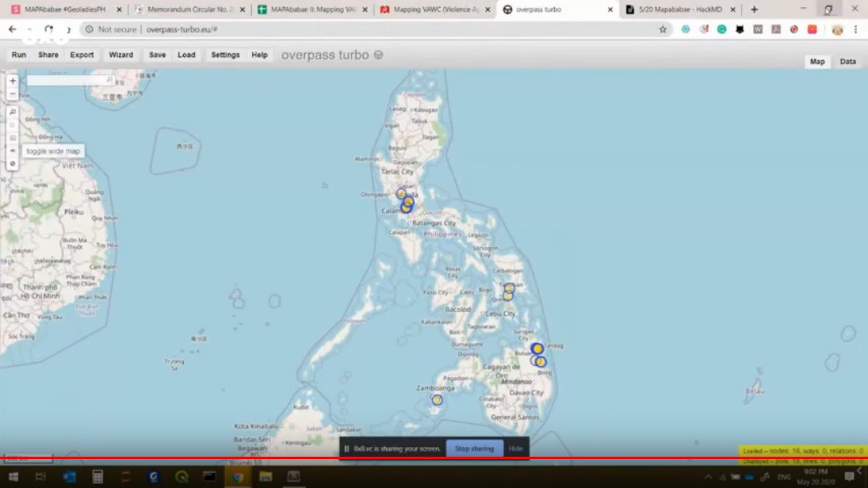The image size is (868, 488).
Task: Click Save in overpass turbo toolbar
Action: (x=157, y=55)
